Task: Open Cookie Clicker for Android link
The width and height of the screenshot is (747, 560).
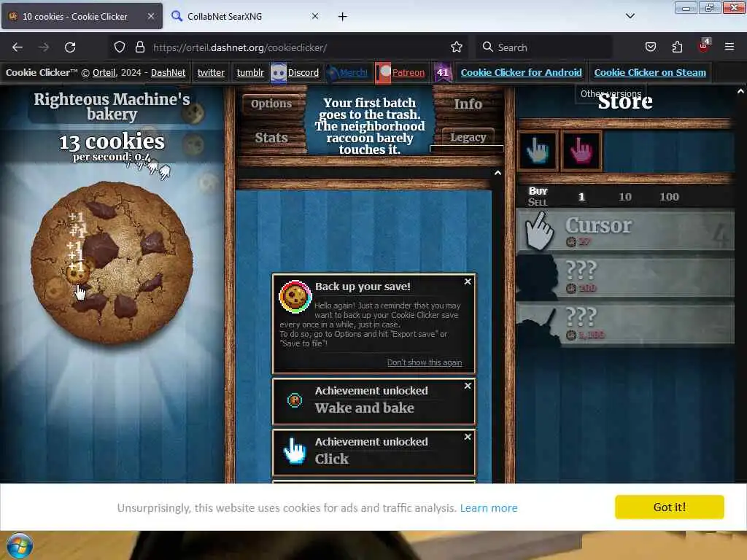Action: coord(521,72)
